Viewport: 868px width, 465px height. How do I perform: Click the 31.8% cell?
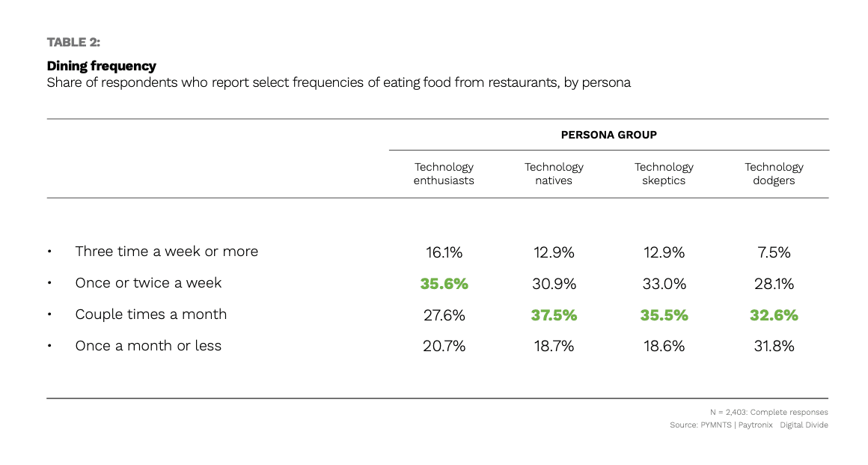tap(774, 347)
